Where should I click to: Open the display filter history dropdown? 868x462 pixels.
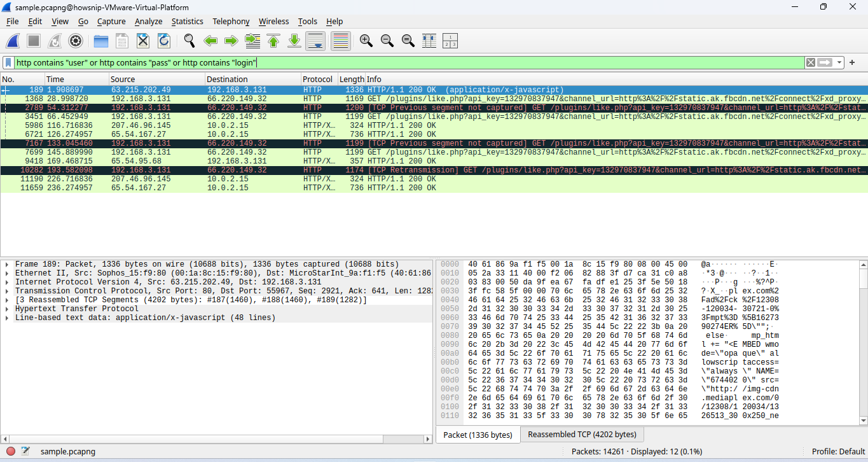840,62
